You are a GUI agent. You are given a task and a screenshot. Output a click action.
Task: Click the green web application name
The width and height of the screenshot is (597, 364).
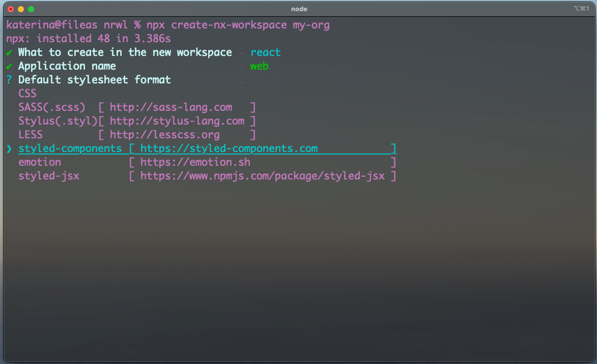pyautogui.click(x=259, y=66)
